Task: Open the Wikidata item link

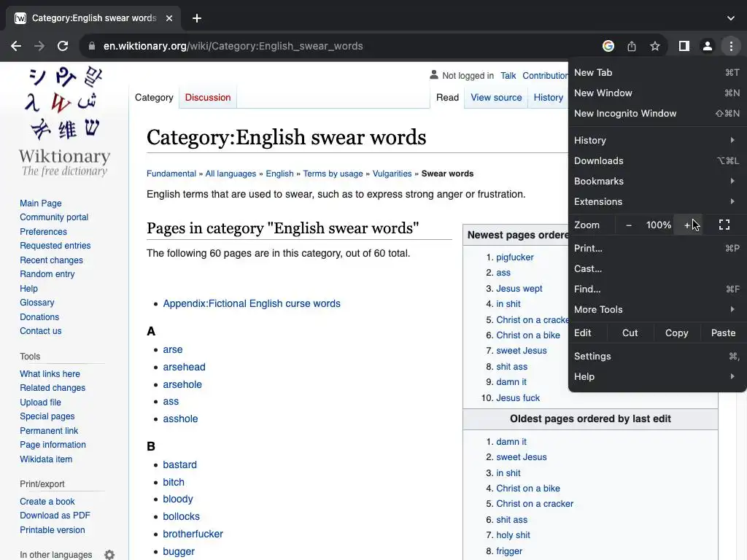Action: pos(46,459)
